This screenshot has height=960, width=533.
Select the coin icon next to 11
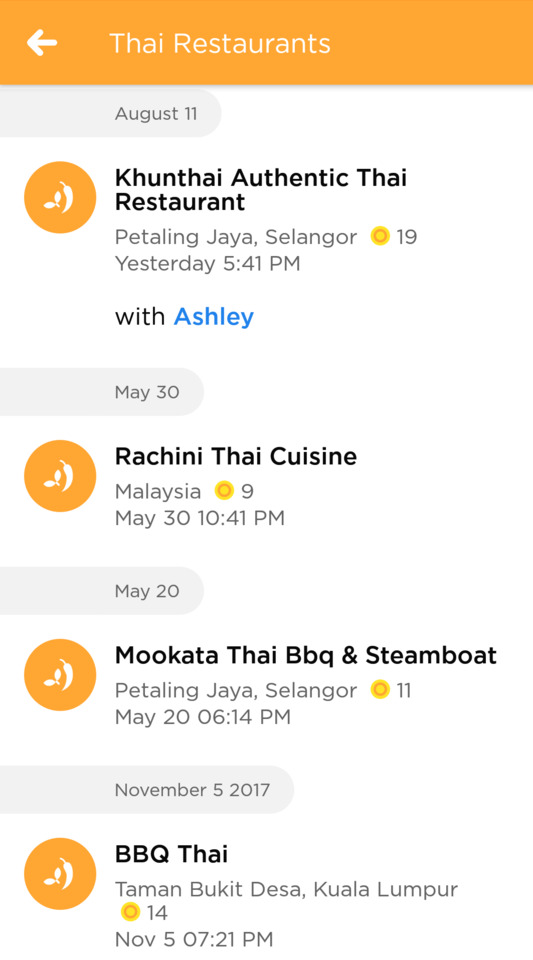(x=380, y=689)
